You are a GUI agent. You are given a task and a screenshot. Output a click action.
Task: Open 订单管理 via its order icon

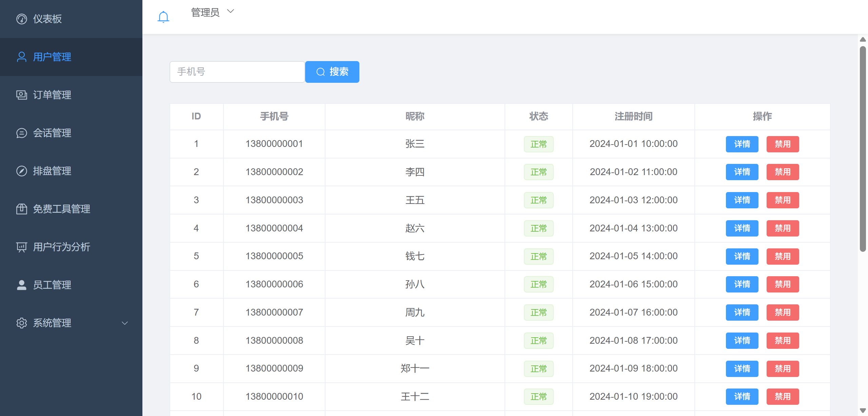(x=21, y=95)
